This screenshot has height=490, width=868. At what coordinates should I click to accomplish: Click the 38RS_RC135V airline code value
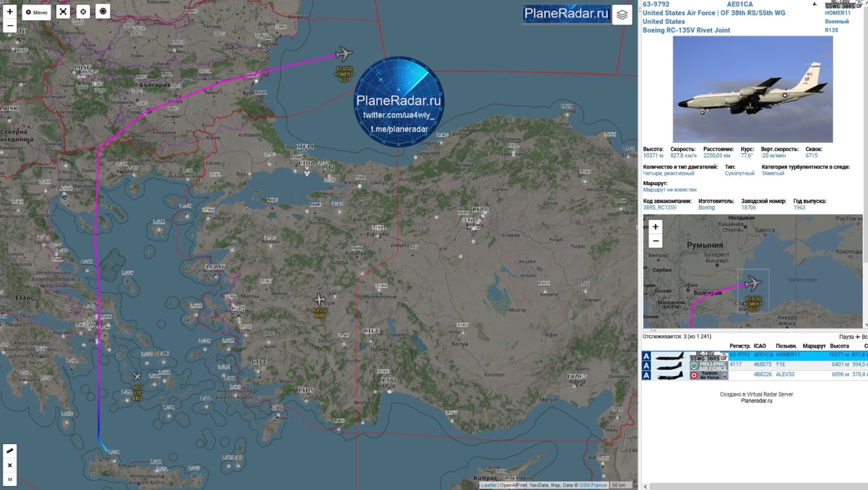click(x=660, y=208)
